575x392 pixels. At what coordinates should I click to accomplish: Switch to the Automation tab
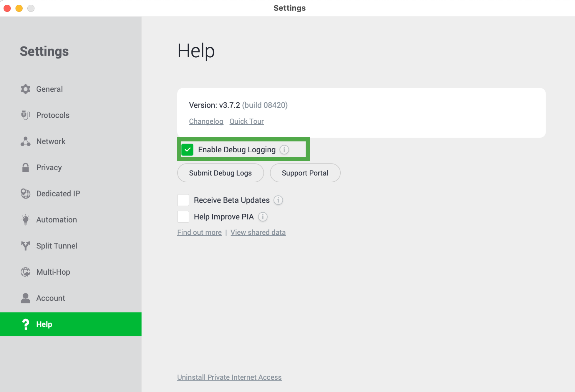(71, 220)
